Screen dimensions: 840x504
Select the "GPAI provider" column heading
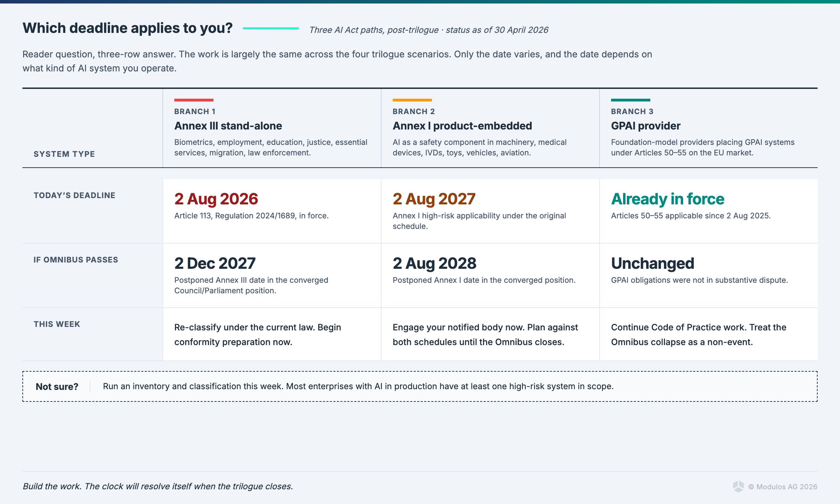pyautogui.click(x=646, y=126)
